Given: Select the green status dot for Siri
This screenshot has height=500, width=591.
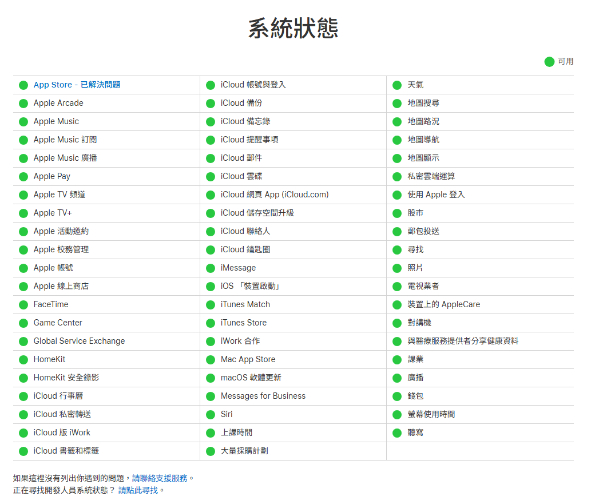Looking at the screenshot, I should (x=210, y=414).
